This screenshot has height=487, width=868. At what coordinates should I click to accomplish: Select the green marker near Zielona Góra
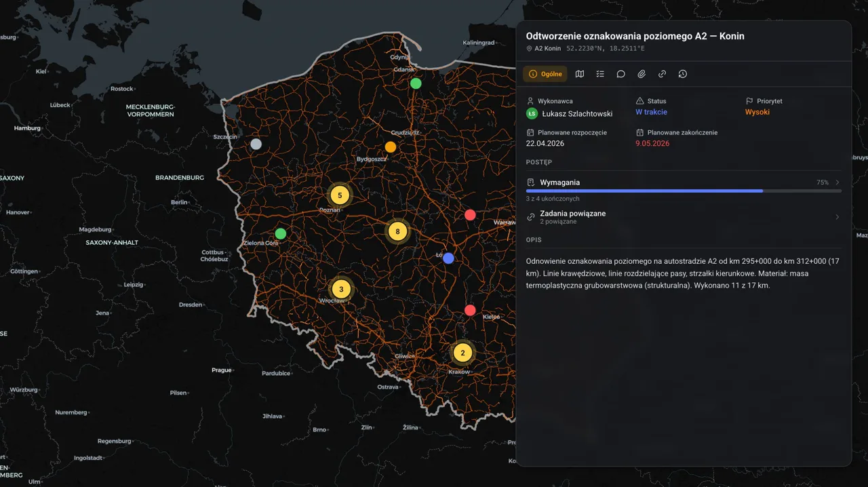281,233
